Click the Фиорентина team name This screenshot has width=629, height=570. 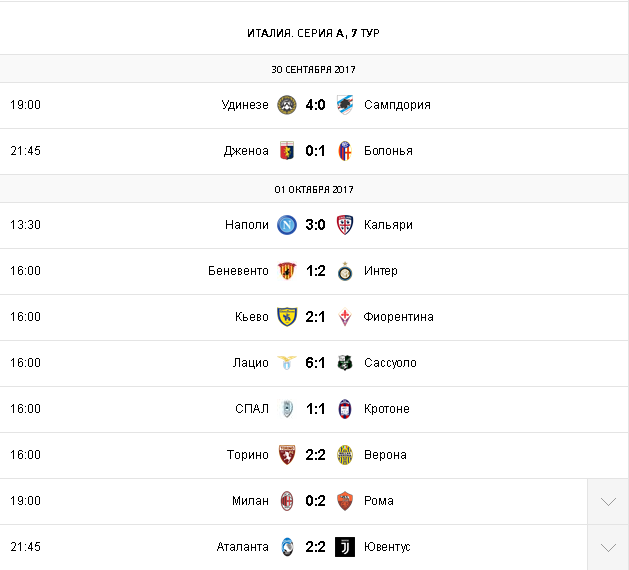click(399, 317)
